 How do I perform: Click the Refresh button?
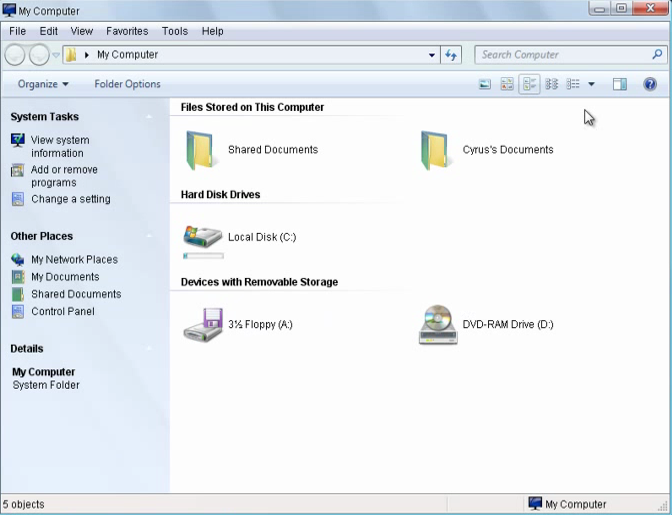pos(451,55)
